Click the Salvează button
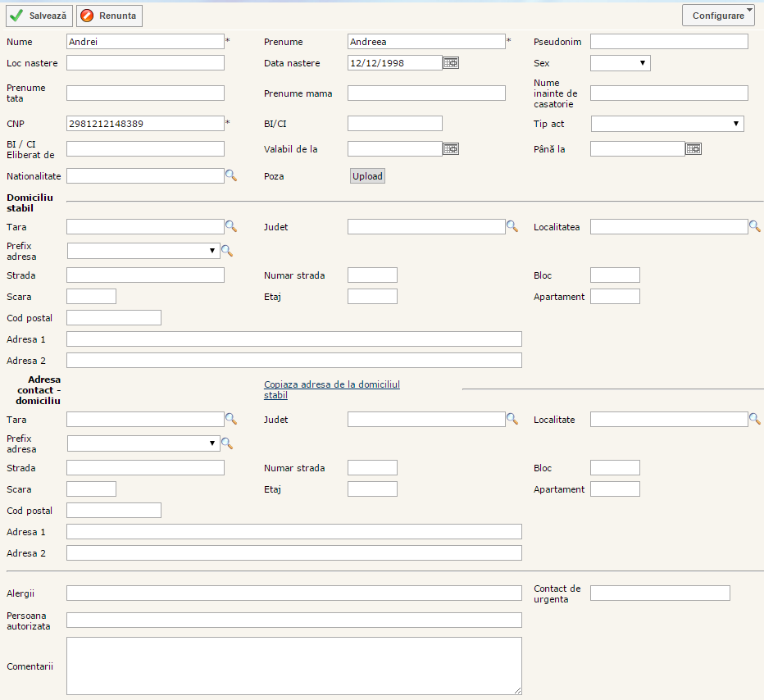The width and height of the screenshot is (764, 700). tap(39, 16)
